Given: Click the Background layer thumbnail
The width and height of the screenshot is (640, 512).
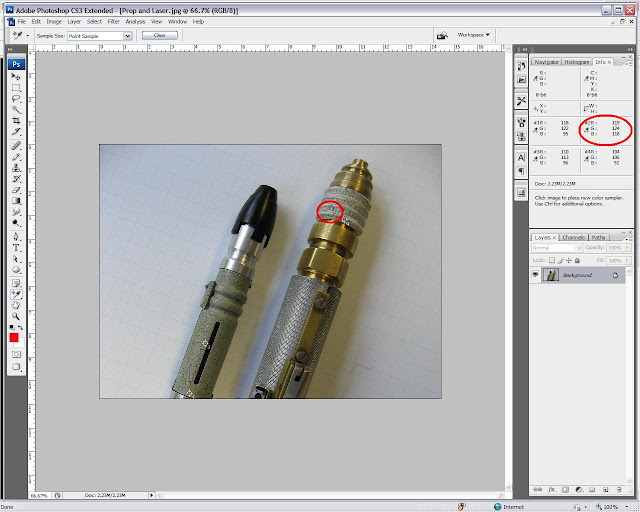Looking at the screenshot, I should tap(551, 275).
